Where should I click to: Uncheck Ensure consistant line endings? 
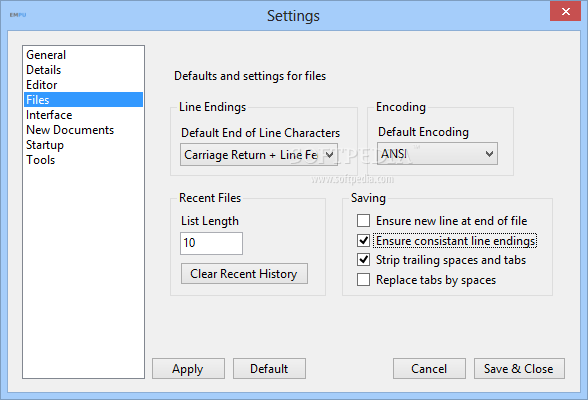(363, 240)
